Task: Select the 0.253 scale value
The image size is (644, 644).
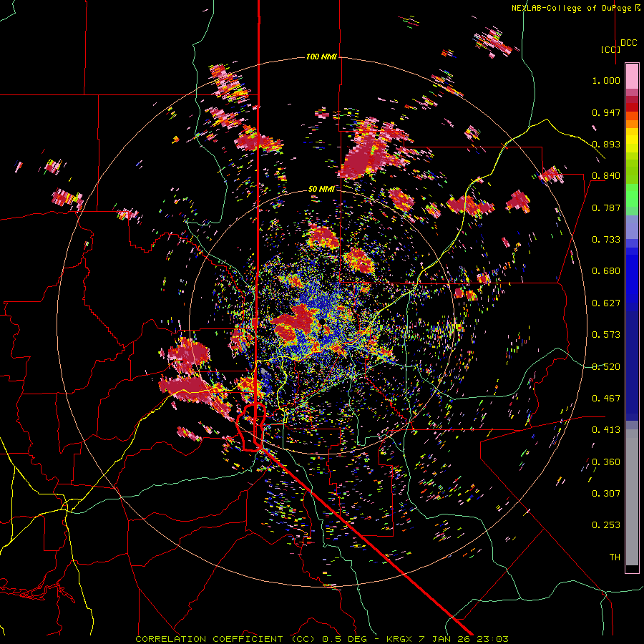Action: click(606, 525)
